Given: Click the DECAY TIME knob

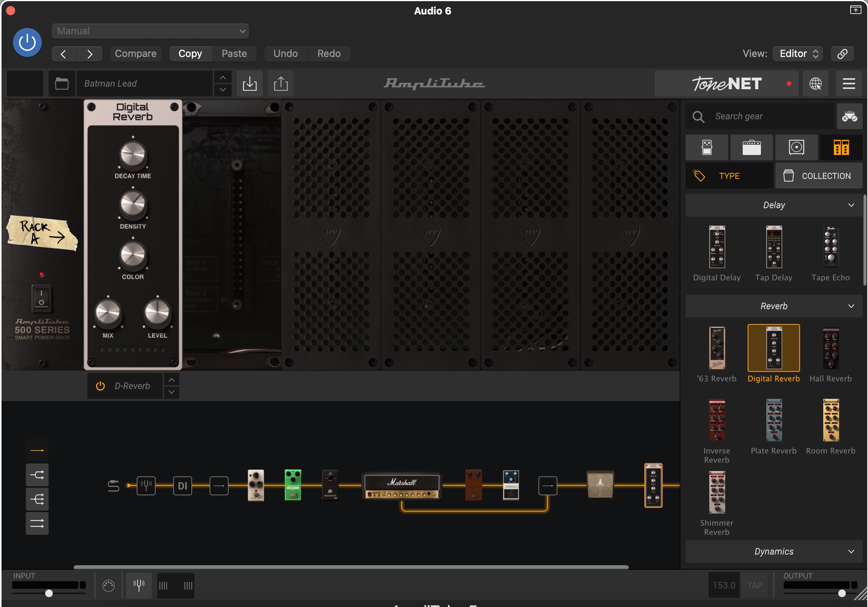Looking at the screenshot, I should [133, 155].
